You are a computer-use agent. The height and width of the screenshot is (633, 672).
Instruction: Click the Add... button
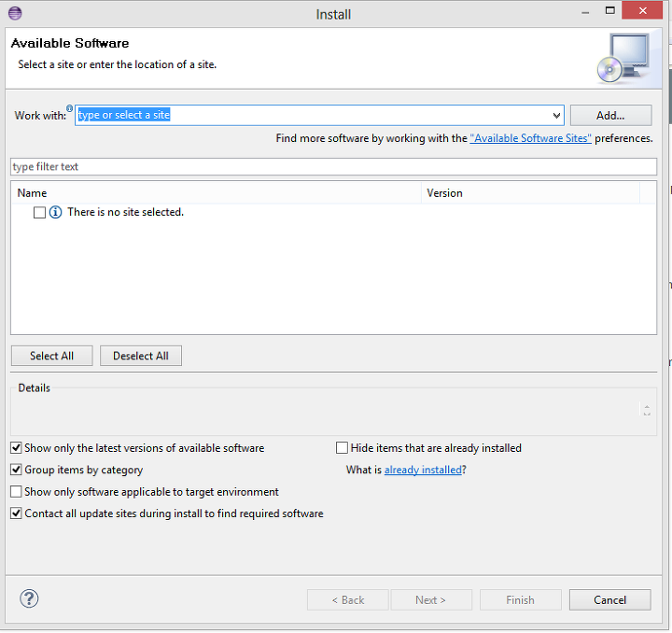point(610,115)
